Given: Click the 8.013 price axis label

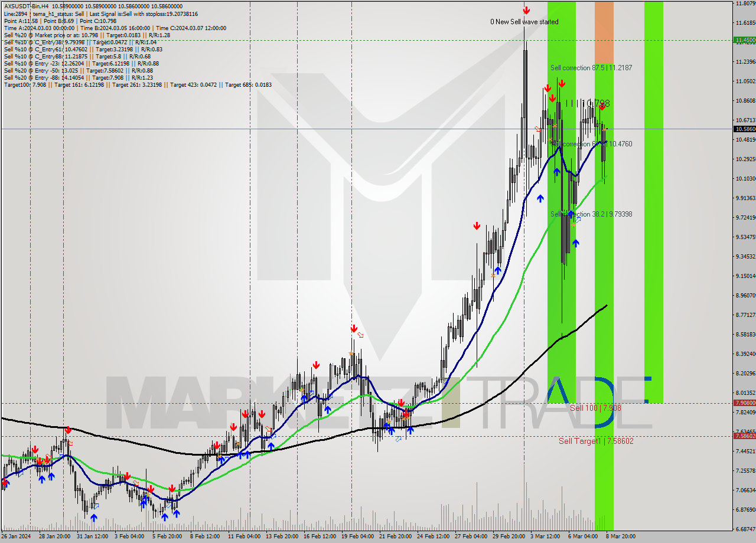Looking at the screenshot, I should tap(745, 392).
